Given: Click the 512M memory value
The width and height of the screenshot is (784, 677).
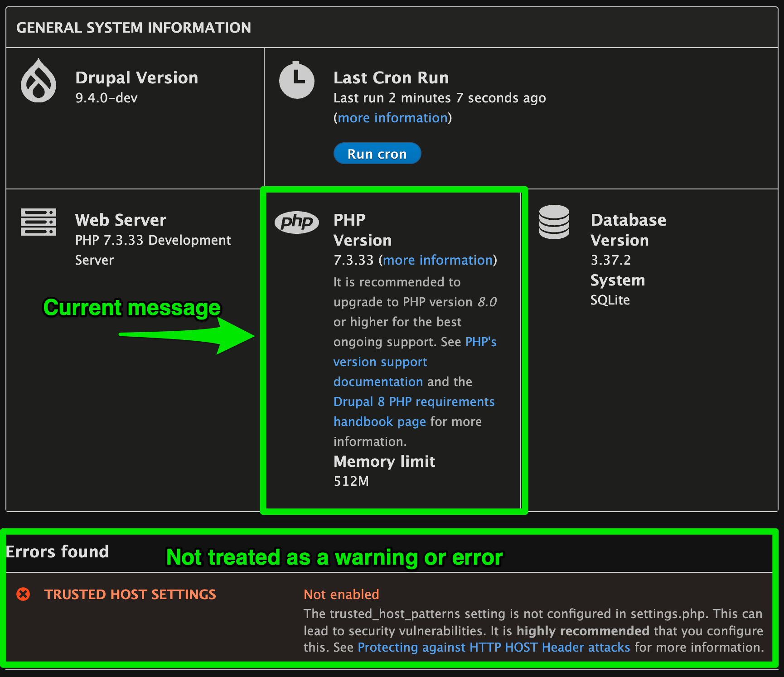Looking at the screenshot, I should click(x=351, y=481).
